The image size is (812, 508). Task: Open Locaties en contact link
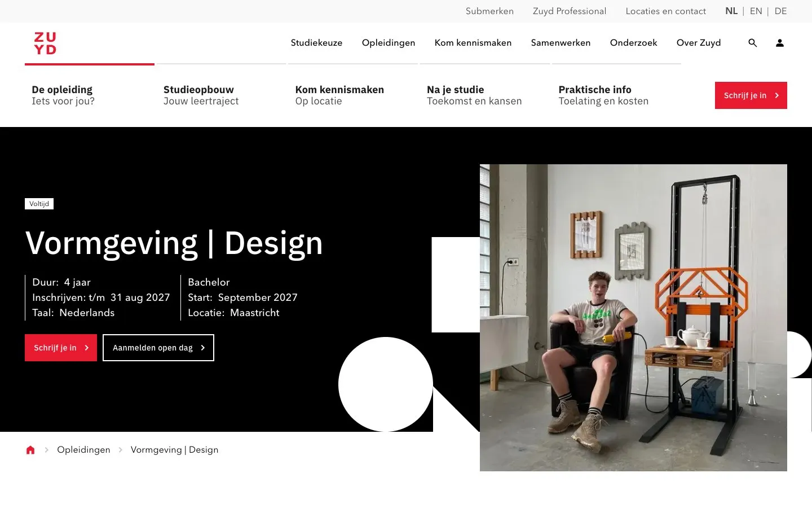click(x=666, y=11)
